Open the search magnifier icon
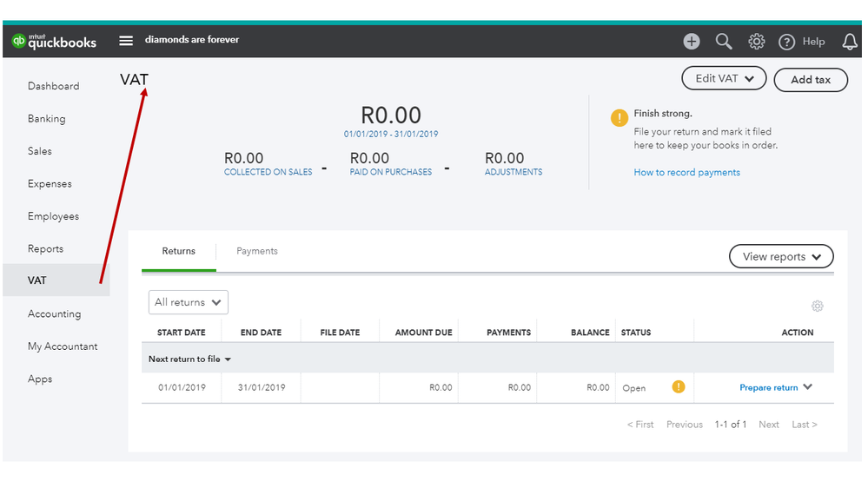Screen dimensions: 868x488 724,42
